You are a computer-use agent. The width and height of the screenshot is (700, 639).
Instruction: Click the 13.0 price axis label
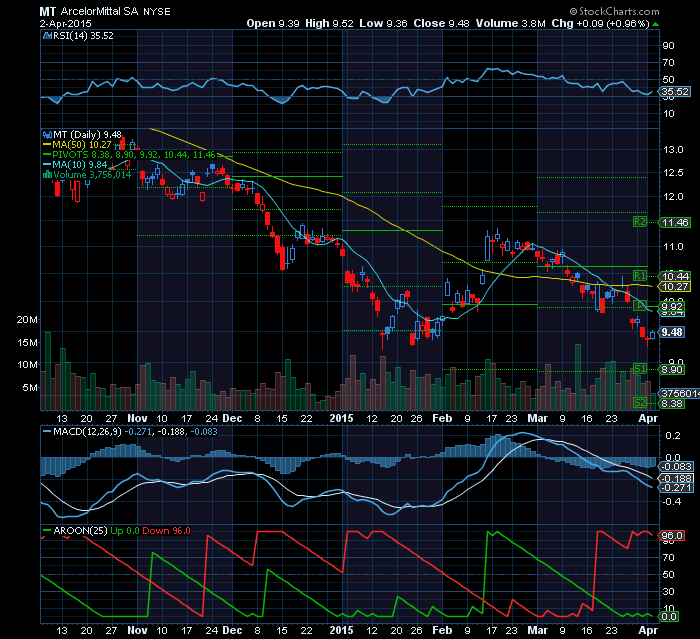(x=673, y=150)
